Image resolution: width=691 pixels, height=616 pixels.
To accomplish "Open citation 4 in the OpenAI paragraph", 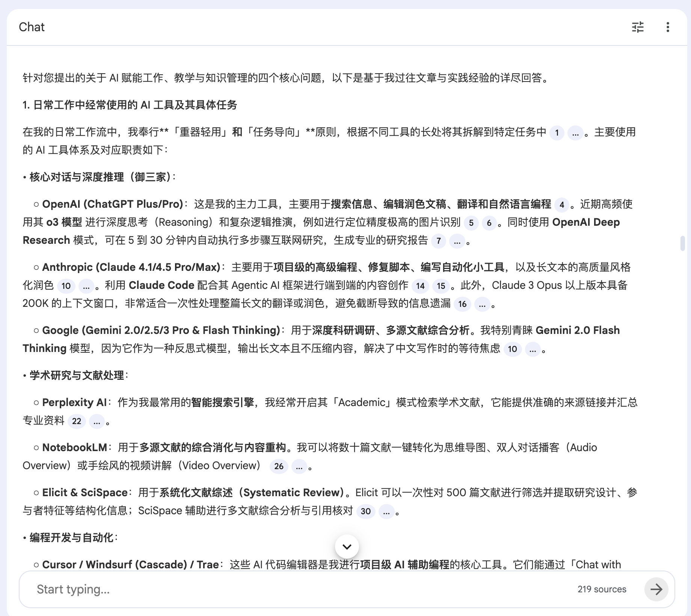I will (562, 205).
